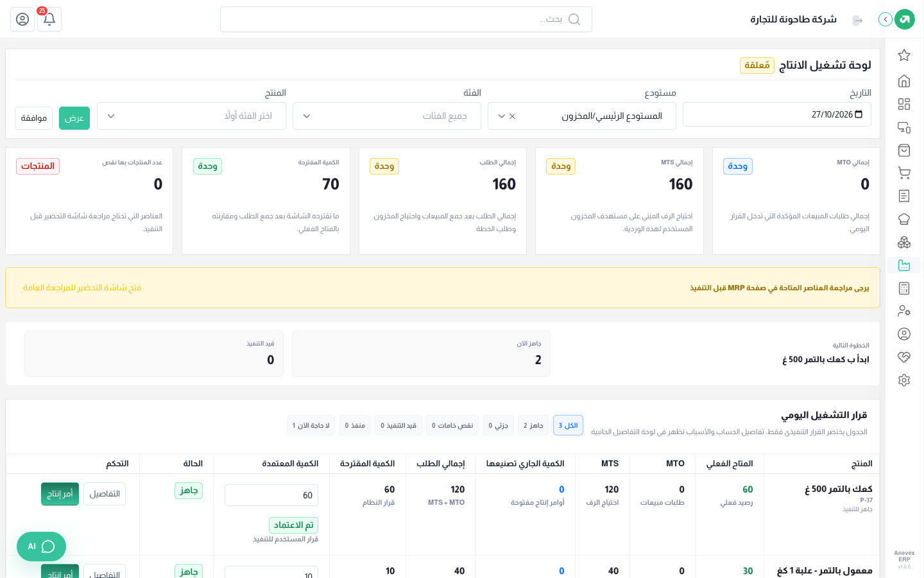Open the user profile icon in top bar

22,19
